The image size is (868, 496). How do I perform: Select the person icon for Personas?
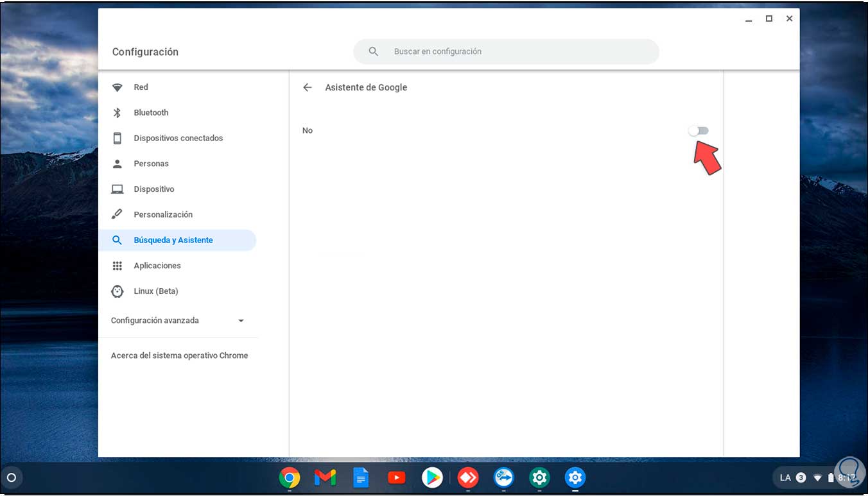point(117,164)
